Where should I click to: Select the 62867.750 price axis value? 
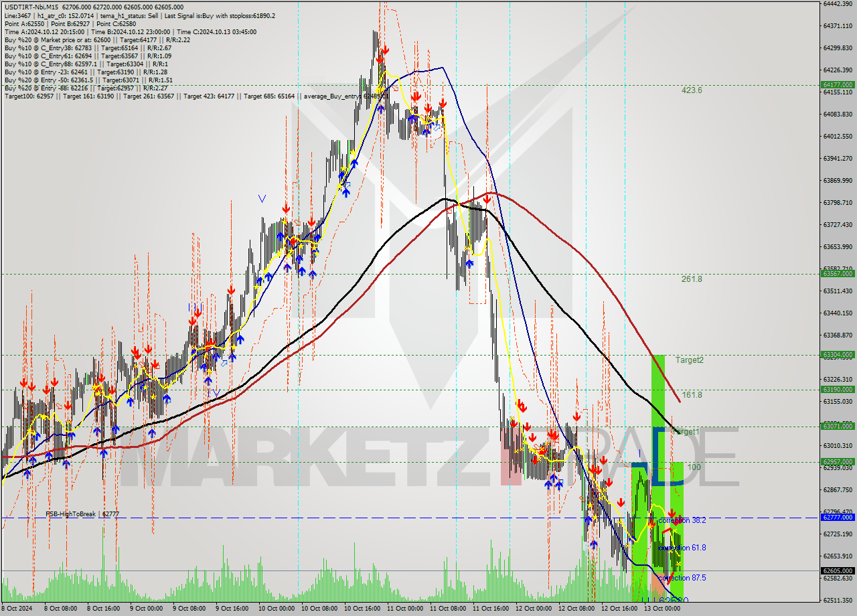click(x=837, y=490)
